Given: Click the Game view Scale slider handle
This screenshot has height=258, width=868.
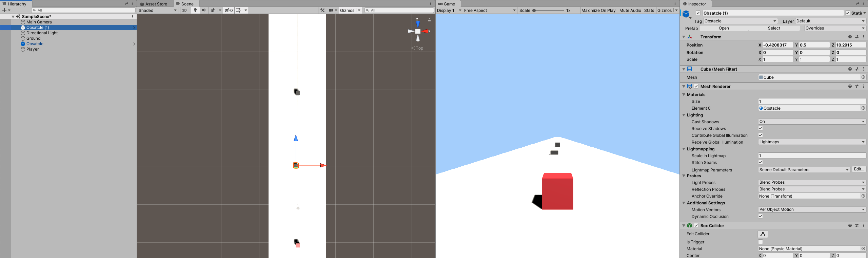Looking at the screenshot, I should 534,10.
